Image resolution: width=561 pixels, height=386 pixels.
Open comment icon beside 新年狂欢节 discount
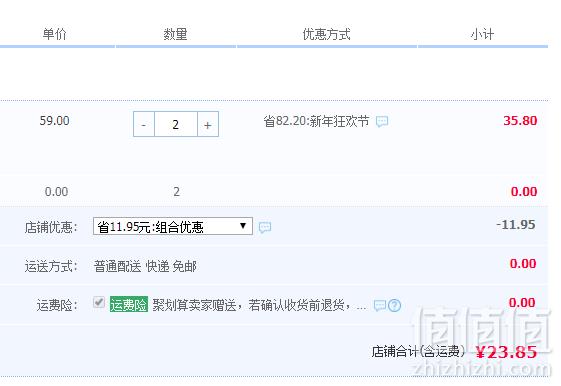(382, 121)
